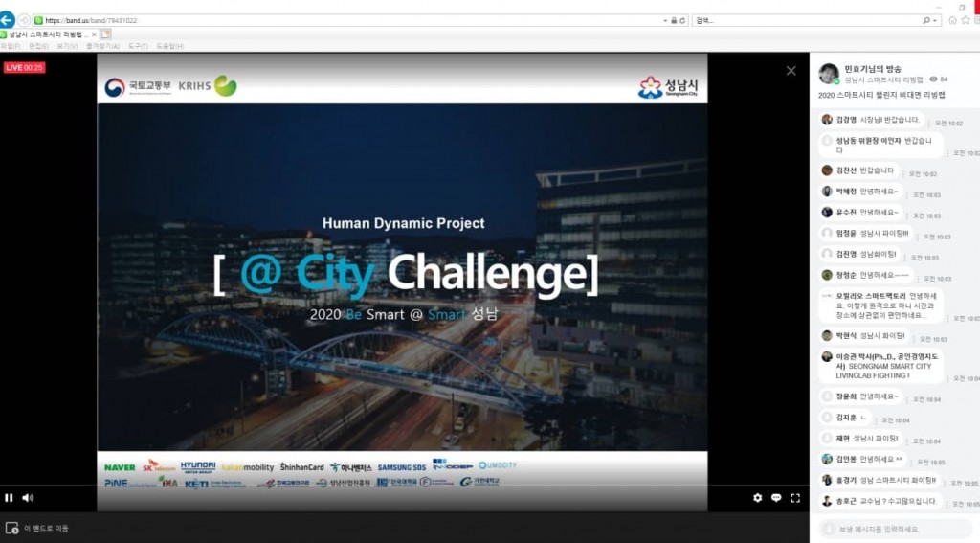Click the '이 밴드로 이동' link
This screenshot has width=980, height=543.
(46, 528)
